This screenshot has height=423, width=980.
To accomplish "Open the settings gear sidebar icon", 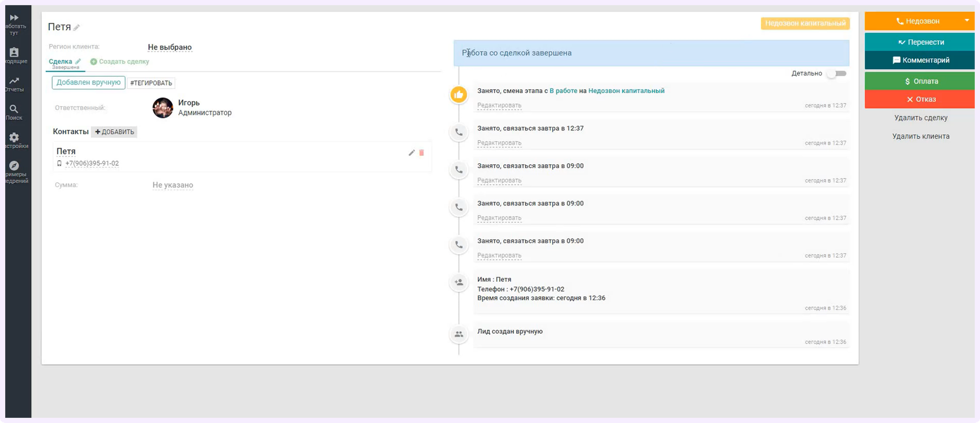I will pos(14,137).
